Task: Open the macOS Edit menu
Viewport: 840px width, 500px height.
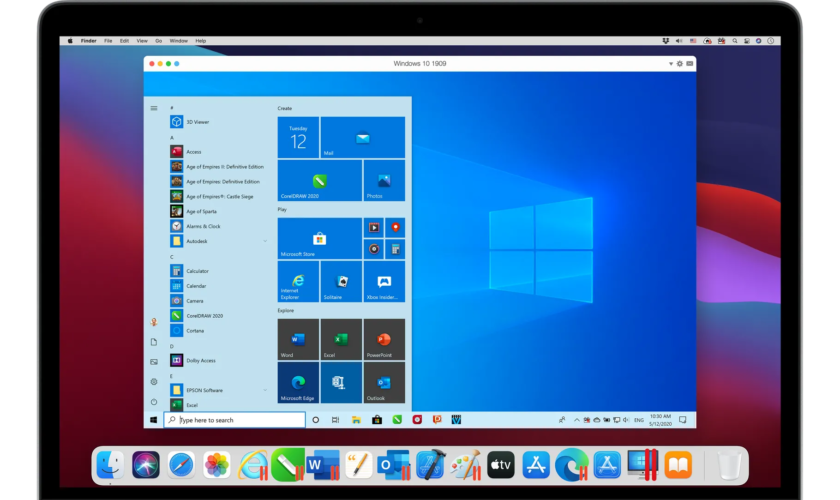Action: (x=124, y=41)
